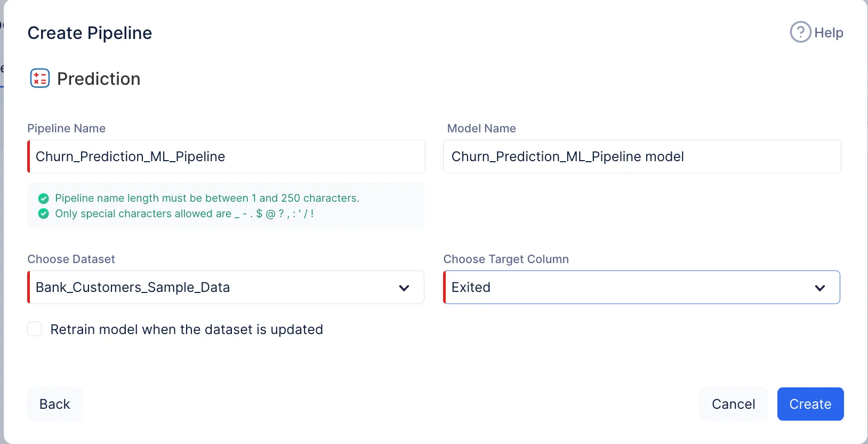This screenshot has height=444, width=868.
Task: Click the Choose Target Column label
Action: [506, 259]
